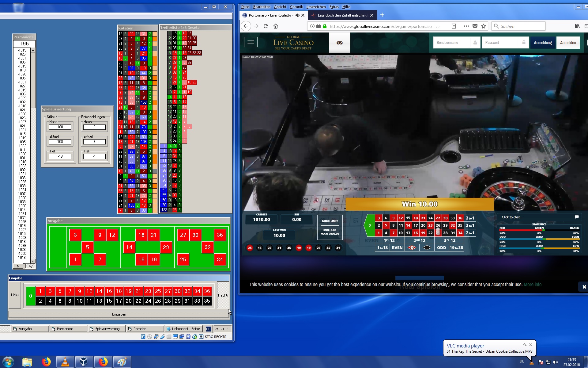Click the Anmeldung login button
Image resolution: width=588 pixels, height=368 pixels.
pyautogui.click(x=543, y=43)
